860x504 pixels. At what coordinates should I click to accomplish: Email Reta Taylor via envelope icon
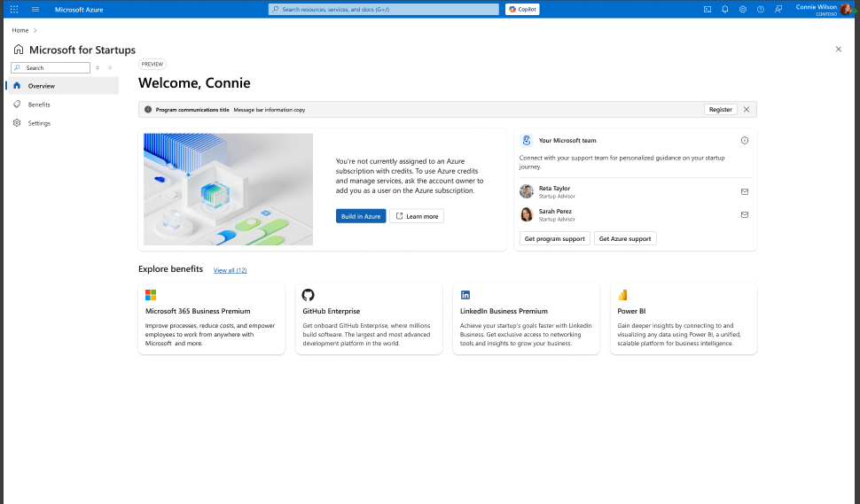(744, 191)
